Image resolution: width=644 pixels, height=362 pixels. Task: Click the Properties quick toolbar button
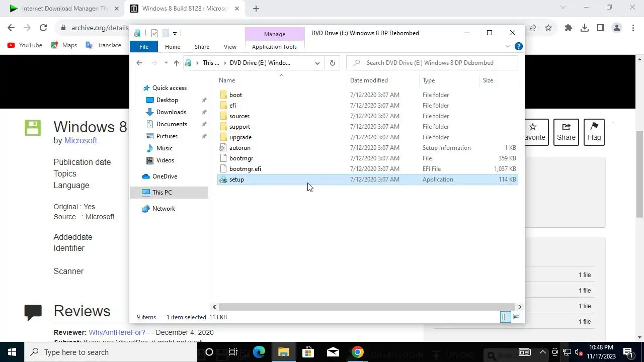[x=154, y=33]
